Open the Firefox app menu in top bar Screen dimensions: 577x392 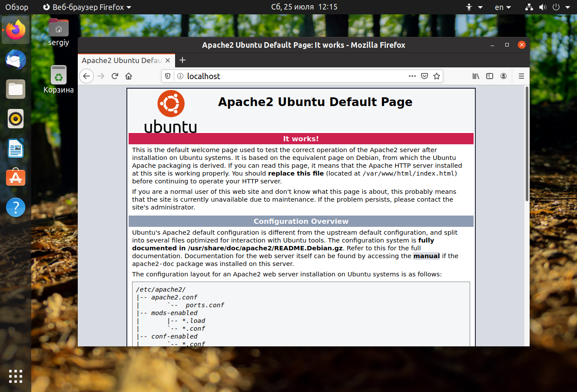[87, 7]
